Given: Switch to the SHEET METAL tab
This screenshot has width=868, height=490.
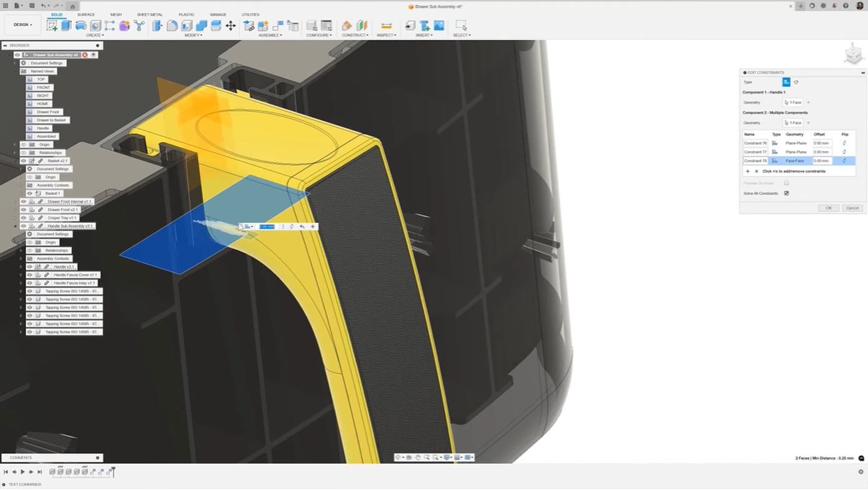Looking at the screenshot, I should (x=149, y=14).
